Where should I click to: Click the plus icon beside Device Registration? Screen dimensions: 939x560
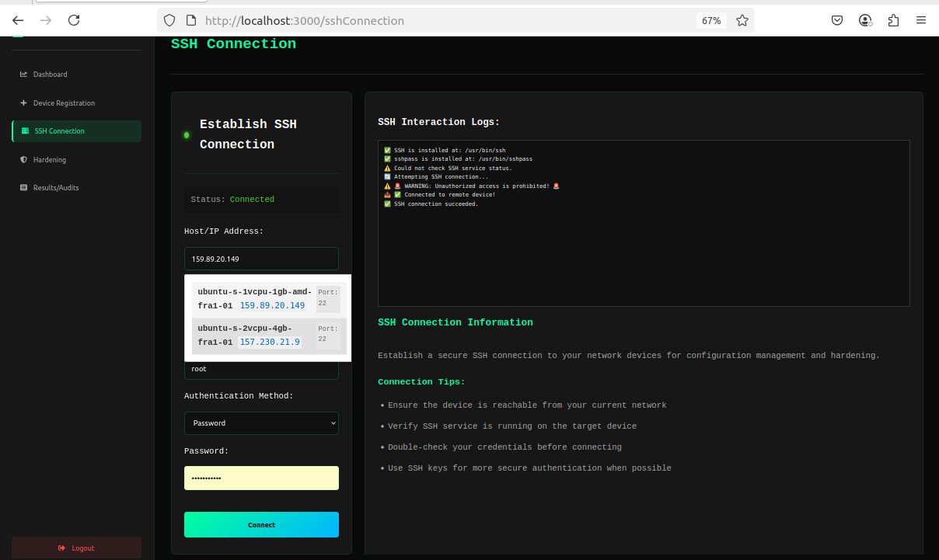pos(23,103)
